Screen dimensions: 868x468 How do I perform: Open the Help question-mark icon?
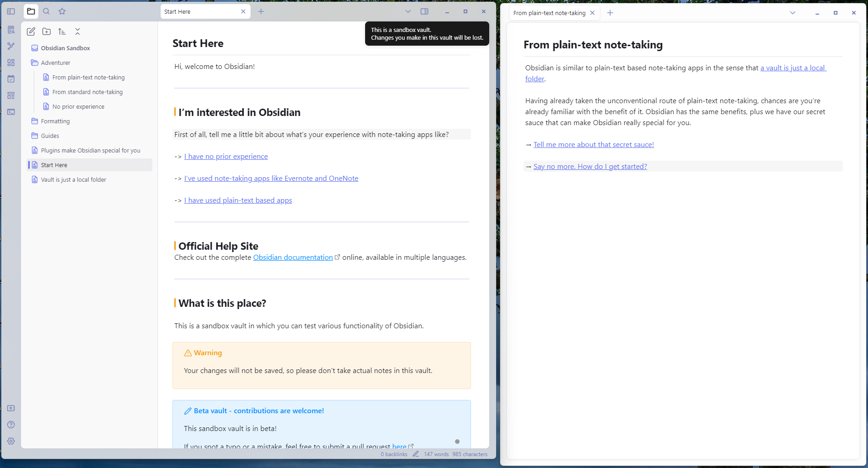11,424
